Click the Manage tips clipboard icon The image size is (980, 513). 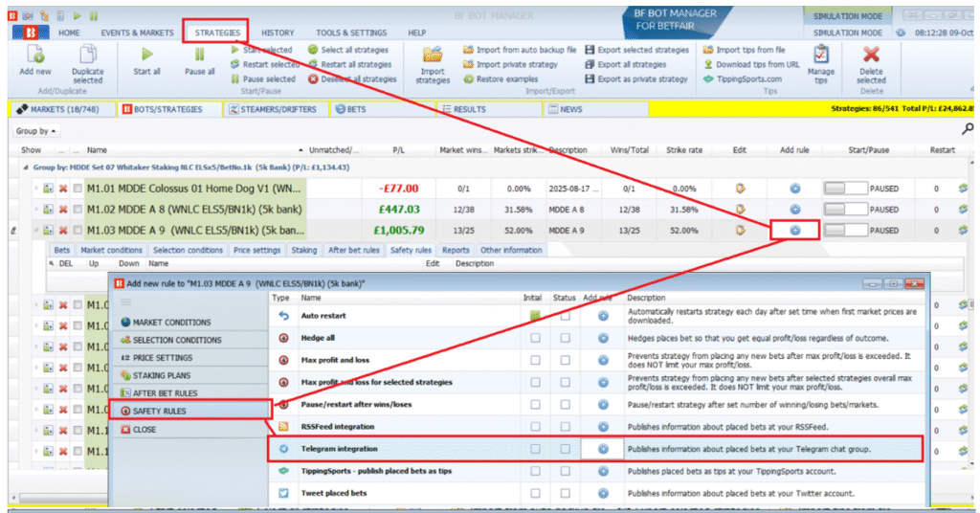click(820, 55)
